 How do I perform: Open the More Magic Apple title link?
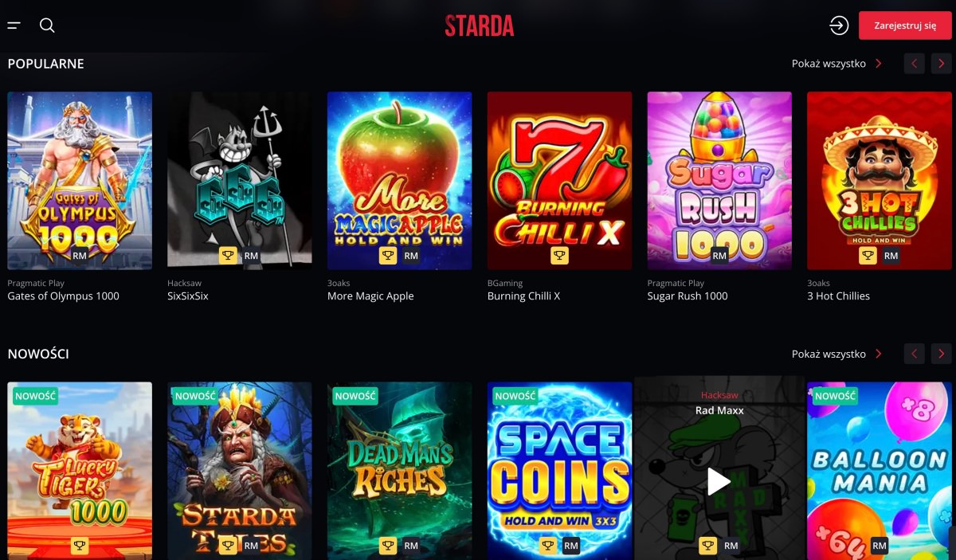point(370,296)
